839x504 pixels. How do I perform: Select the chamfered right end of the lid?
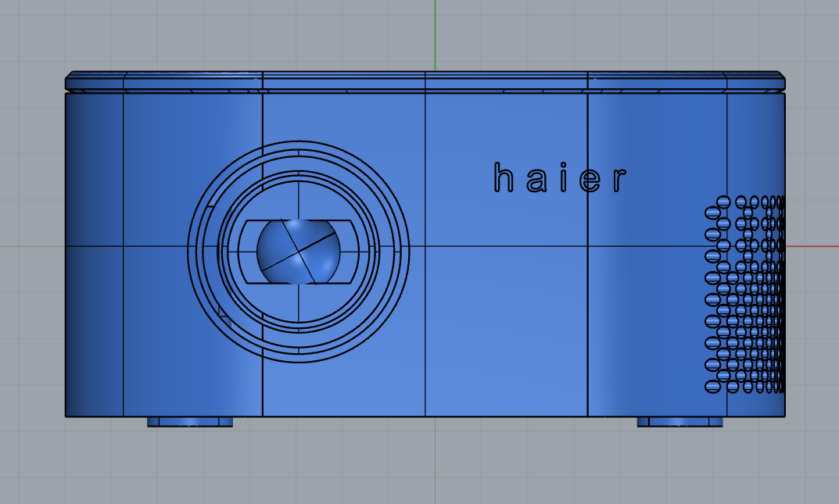coord(780,82)
